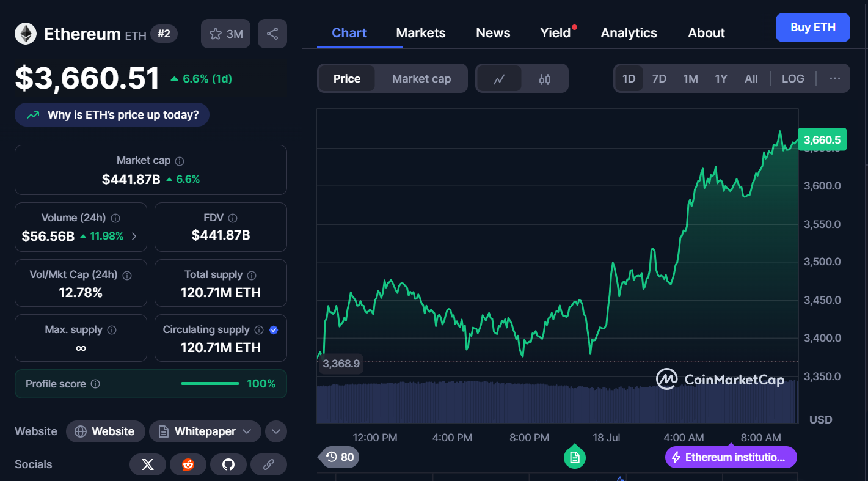Screen dimensions: 868x481
Task: Add Ethereum to watchlist via star button
Action: pyautogui.click(x=226, y=34)
